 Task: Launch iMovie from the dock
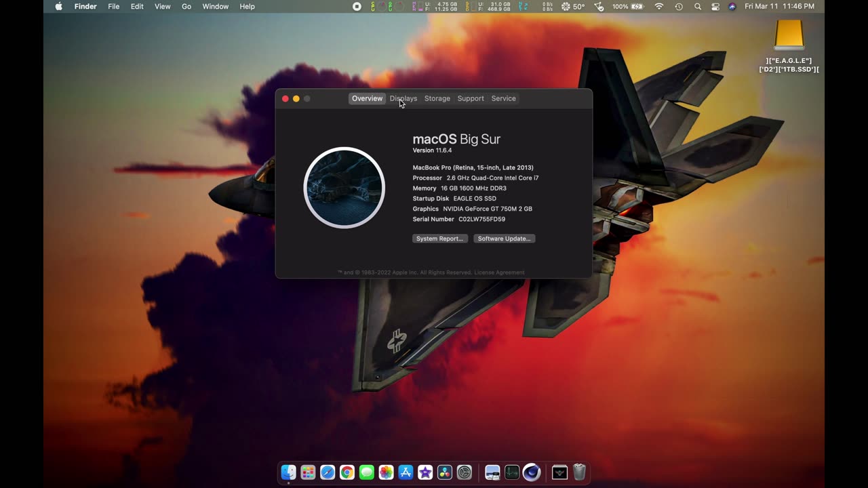pos(425,472)
